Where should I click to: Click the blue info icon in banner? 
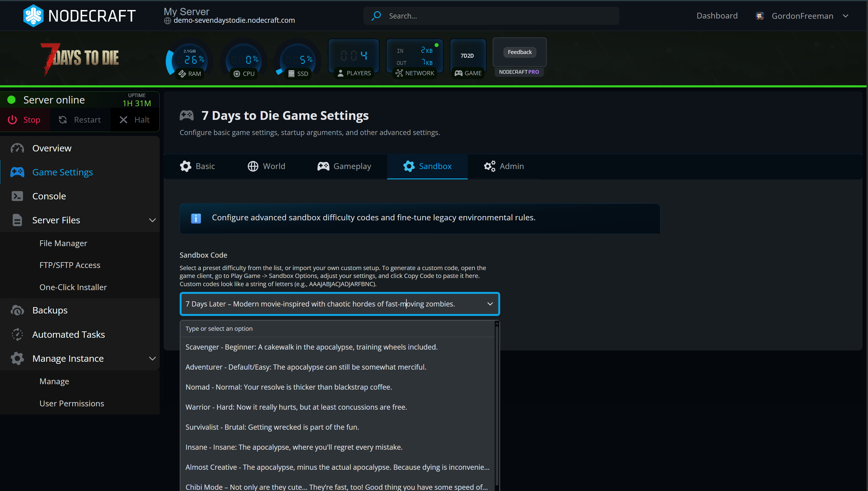[196, 218]
